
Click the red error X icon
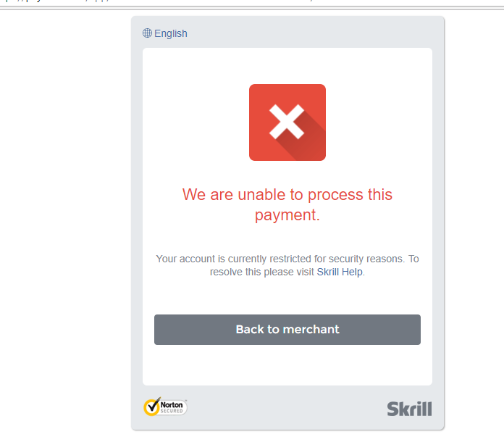click(287, 122)
